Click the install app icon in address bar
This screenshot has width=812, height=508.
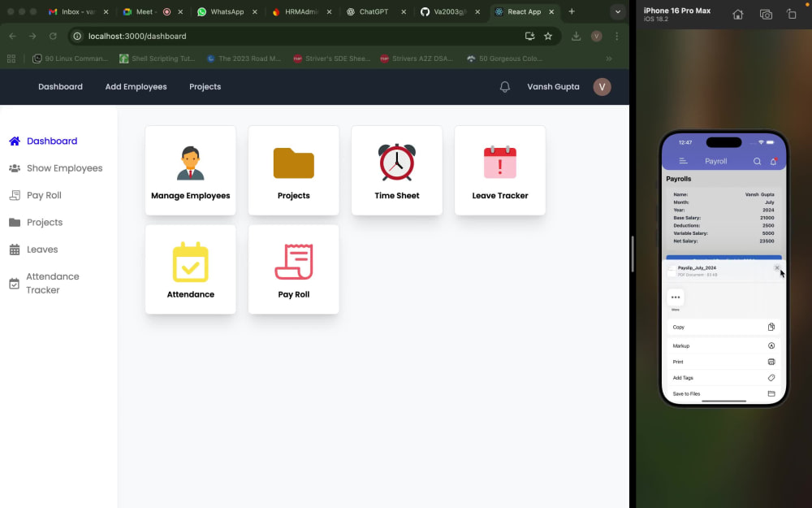[529, 37]
